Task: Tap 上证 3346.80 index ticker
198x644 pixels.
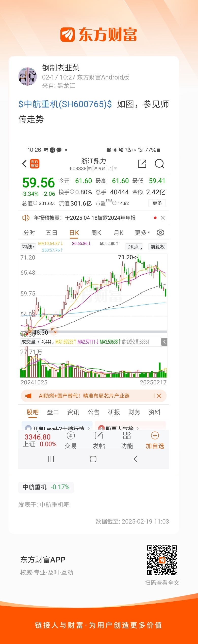Action: pyautogui.click(x=40, y=440)
